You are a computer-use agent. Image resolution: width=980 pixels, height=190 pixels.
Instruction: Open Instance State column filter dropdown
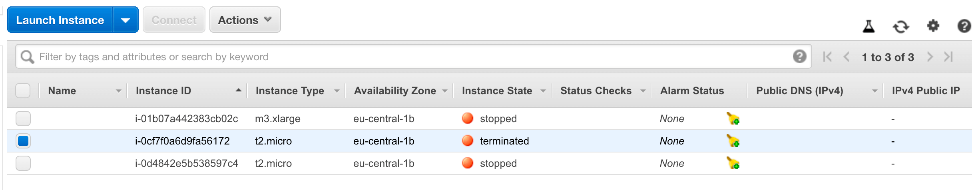pyautogui.click(x=543, y=91)
